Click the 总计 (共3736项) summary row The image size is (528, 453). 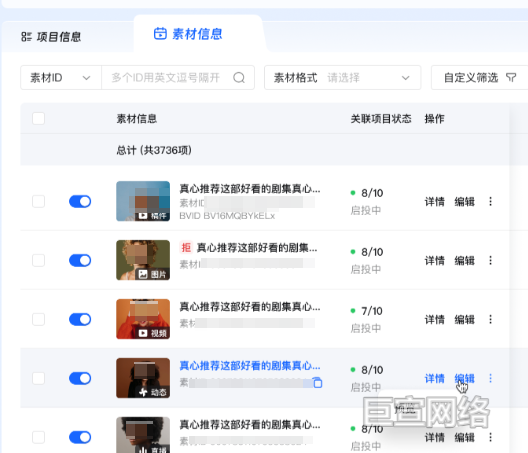pyautogui.click(x=265, y=150)
